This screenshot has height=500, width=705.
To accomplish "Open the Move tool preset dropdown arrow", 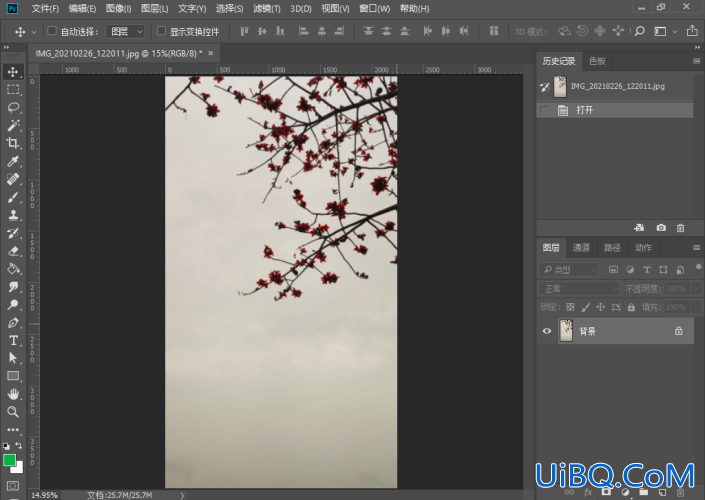I will point(34,32).
